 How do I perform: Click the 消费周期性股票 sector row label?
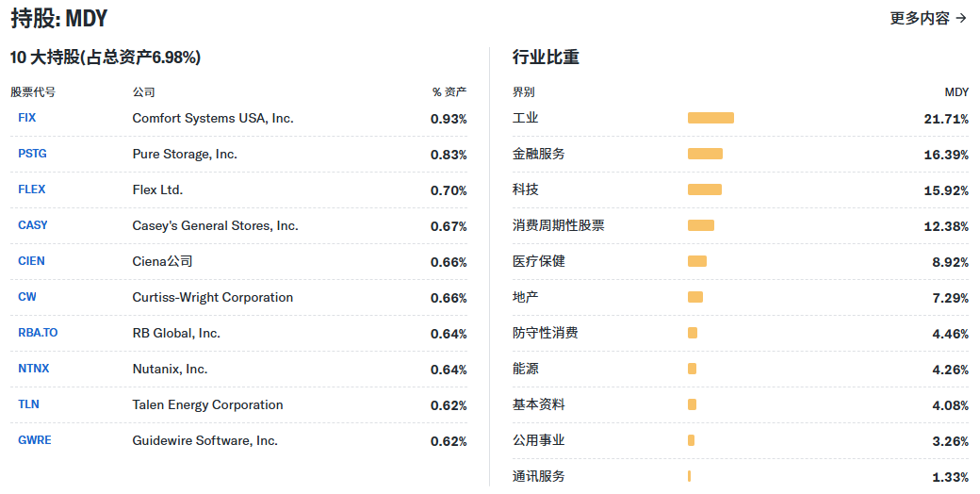[x=559, y=225]
